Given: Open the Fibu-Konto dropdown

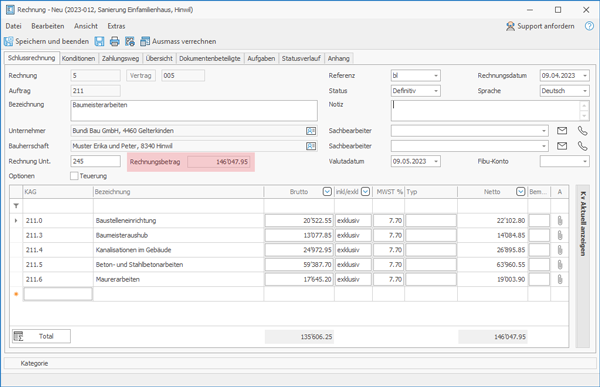Looking at the screenshot, I should (x=585, y=161).
